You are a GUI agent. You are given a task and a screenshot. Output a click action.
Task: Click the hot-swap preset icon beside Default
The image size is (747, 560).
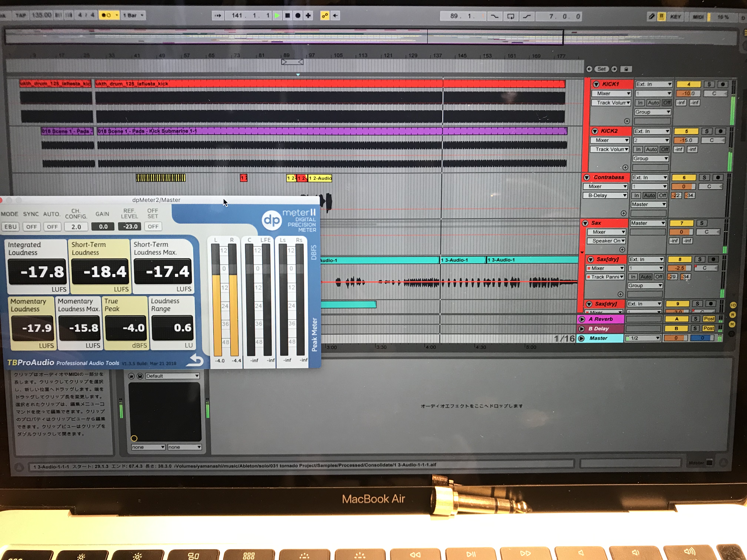tap(131, 376)
